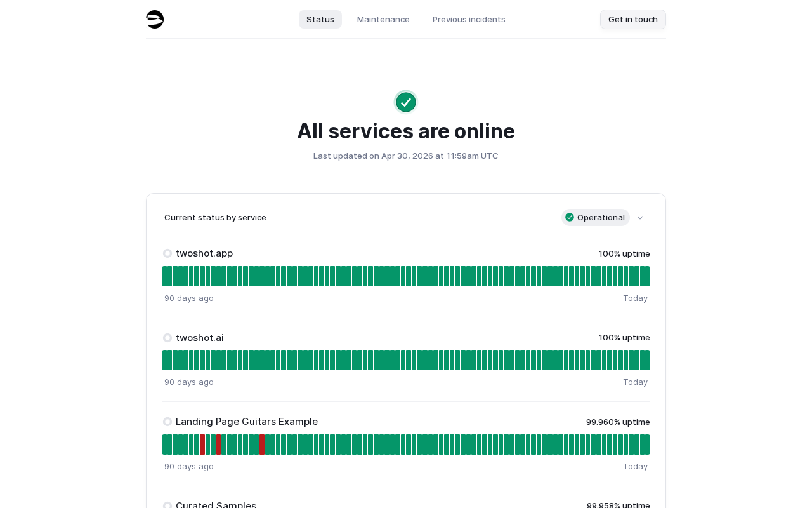812x508 pixels.
Task: Click the oldest uptime bar for twoshot.ai
Action: tap(164, 360)
